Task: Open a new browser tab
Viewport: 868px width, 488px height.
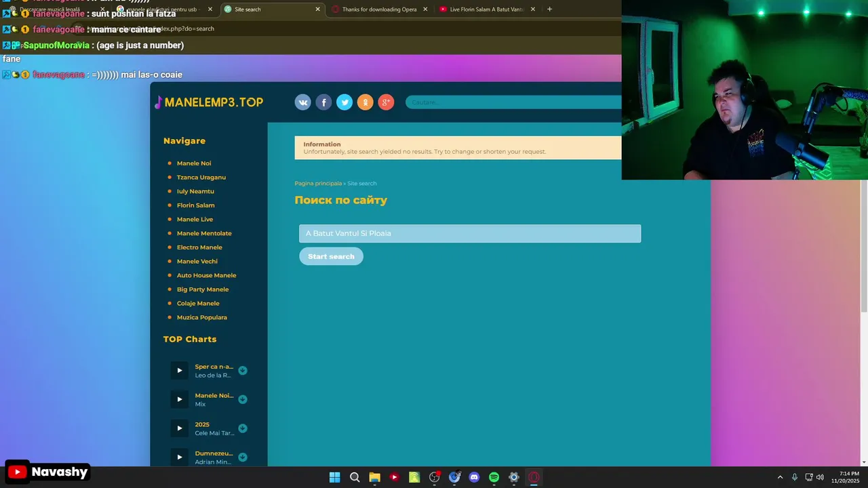Action: (x=549, y=9)
